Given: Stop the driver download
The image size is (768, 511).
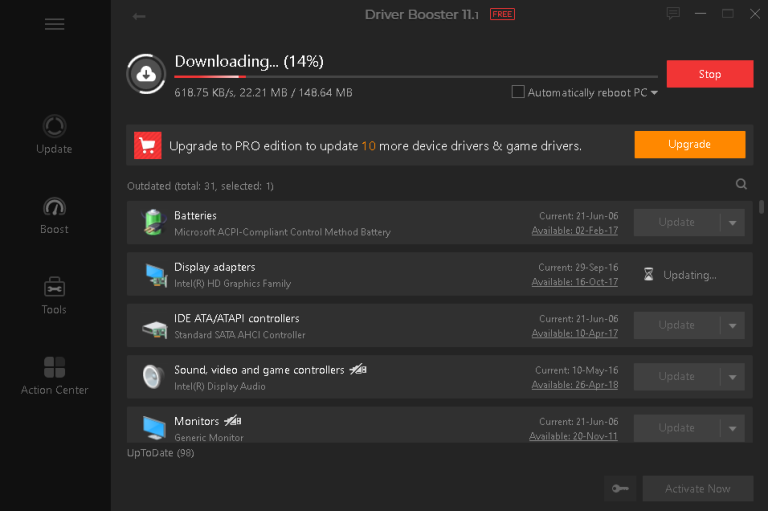Looking at the screenshot, I should (x=710, y=74).
